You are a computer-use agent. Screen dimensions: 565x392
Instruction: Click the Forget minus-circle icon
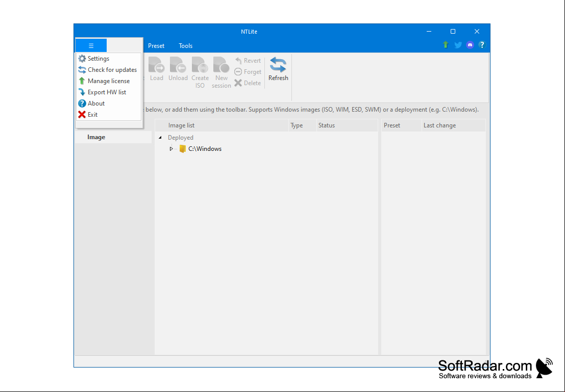point(238,72)
